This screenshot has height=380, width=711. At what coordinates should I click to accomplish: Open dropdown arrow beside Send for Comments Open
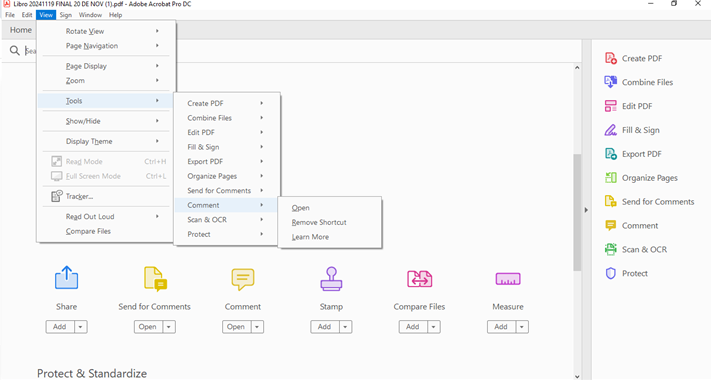point(169,327)
